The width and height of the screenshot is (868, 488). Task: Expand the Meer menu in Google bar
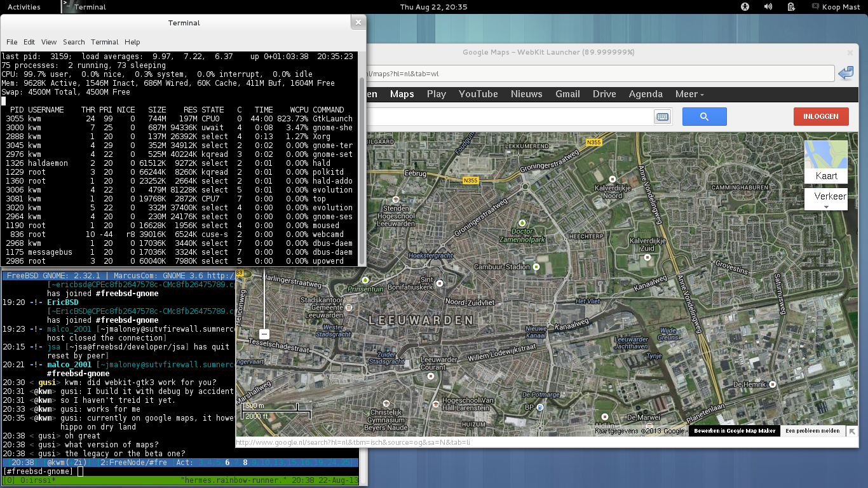[689, 94]
